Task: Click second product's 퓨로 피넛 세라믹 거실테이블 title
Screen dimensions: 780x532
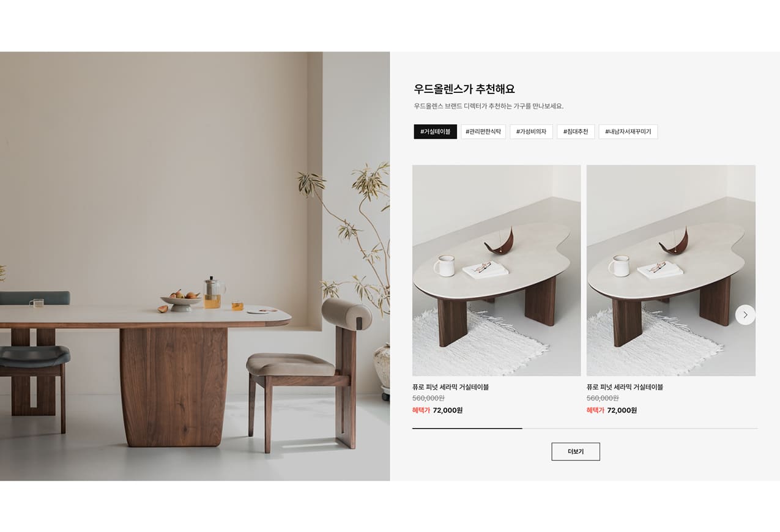Action: [x=625, y=387]
